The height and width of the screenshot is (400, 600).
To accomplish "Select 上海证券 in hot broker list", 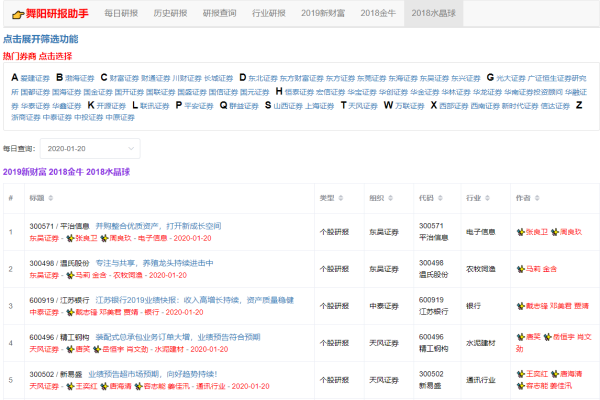I will (x=320, y=106).
